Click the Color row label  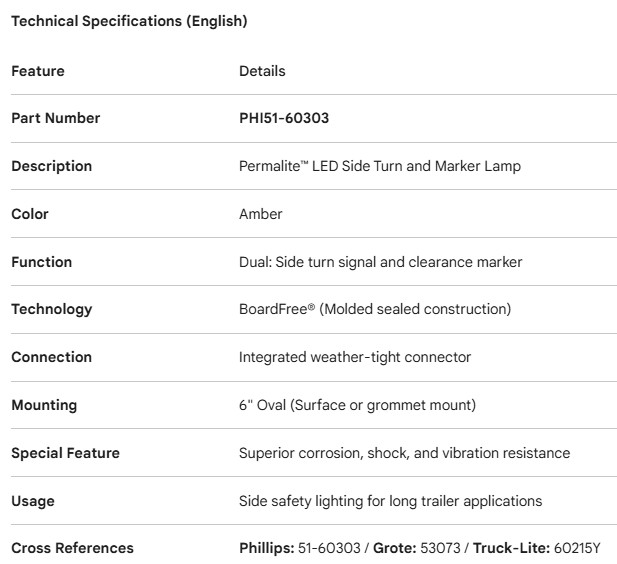[30, 214]
